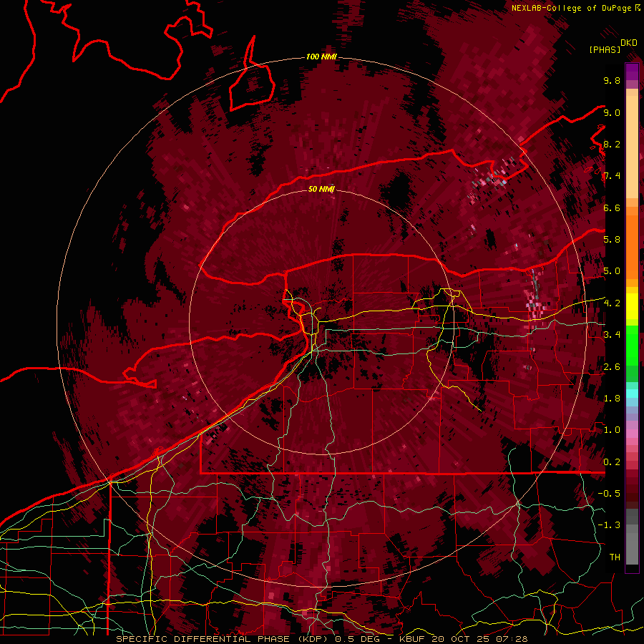Pick the 6.6 scale value
This screenshot has width=644, height=644.
tap(612, 208)
